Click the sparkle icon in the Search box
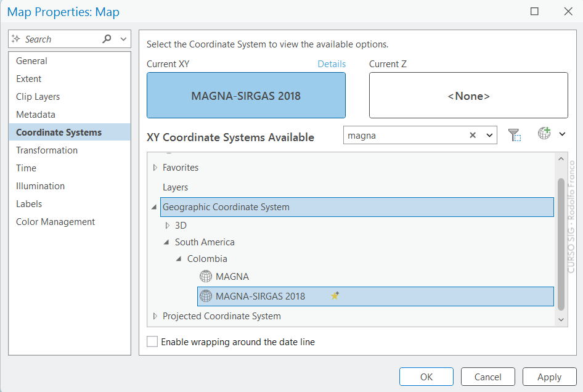 click(17, 39)
